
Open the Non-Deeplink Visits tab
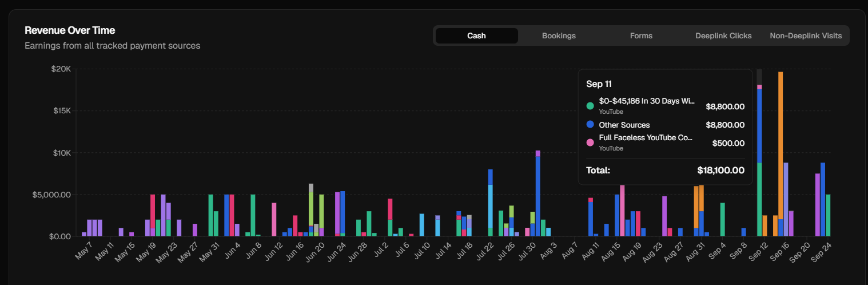pos(806,35)
